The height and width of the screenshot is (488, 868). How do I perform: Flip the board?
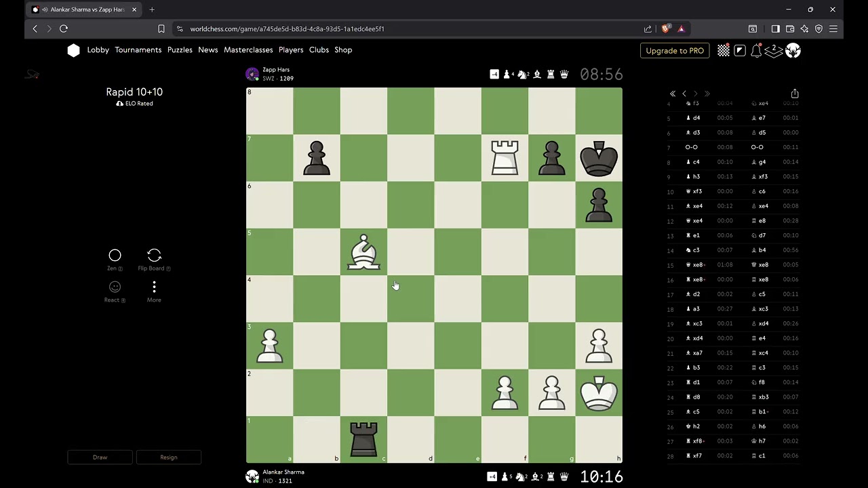(x=154, y=260)
